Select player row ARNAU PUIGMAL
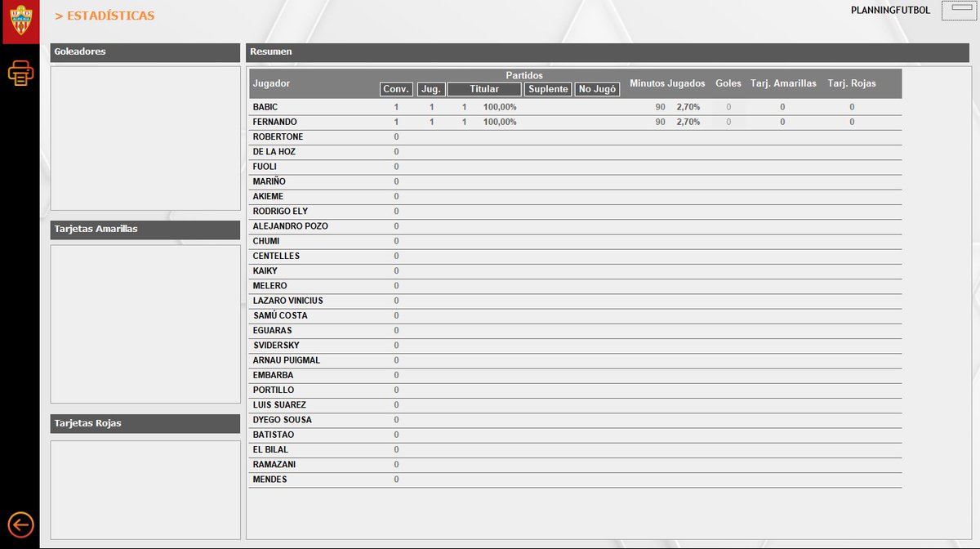Image resolution: width=980 pixels, height=549 pixels. pyautogui.click(x=576, y=360)
